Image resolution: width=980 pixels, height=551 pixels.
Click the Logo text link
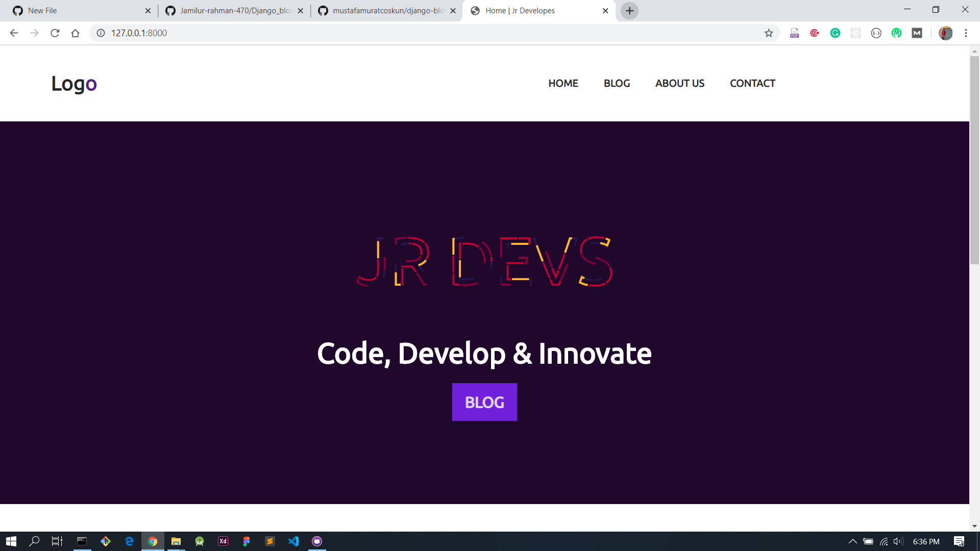(74, 83)
